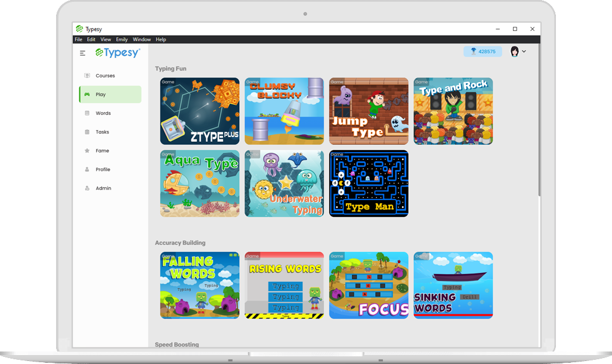The height and width of the screenshot is (364, 612).
Task: Launch the ZType Plus game
Action: pyautogui.click(x=200, y=111)
